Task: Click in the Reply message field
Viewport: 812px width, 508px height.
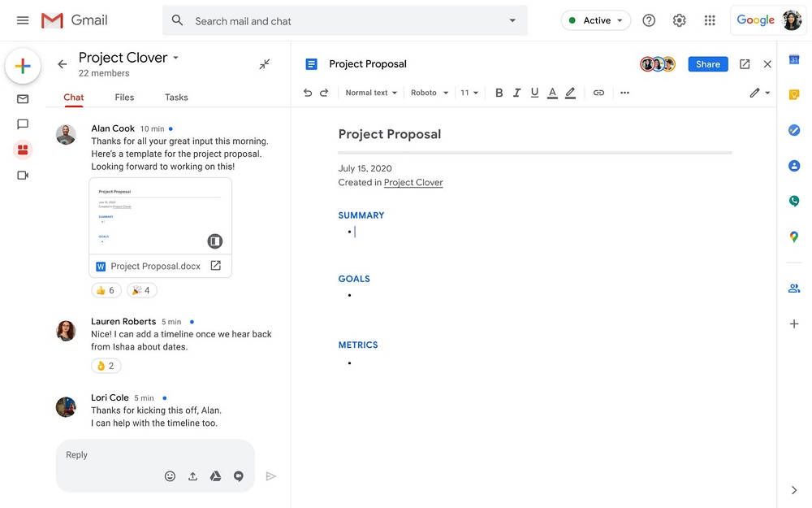Action: (x=155, y=455)
